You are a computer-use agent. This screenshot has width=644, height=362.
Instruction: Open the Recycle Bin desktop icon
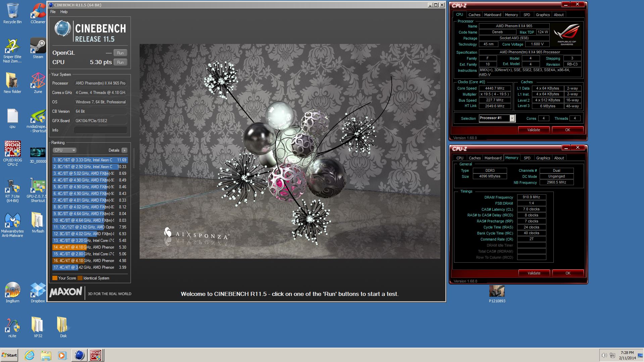click(12, 13)
